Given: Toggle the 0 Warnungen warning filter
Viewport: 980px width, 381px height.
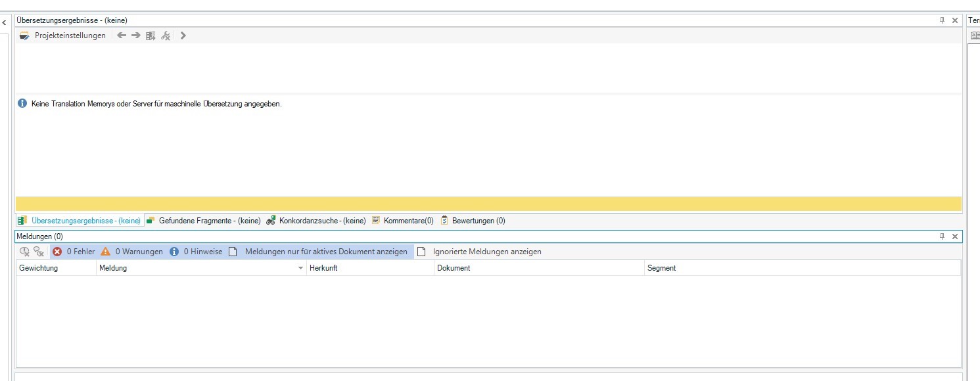Looking at the screenshot, I should pos(131,252).
